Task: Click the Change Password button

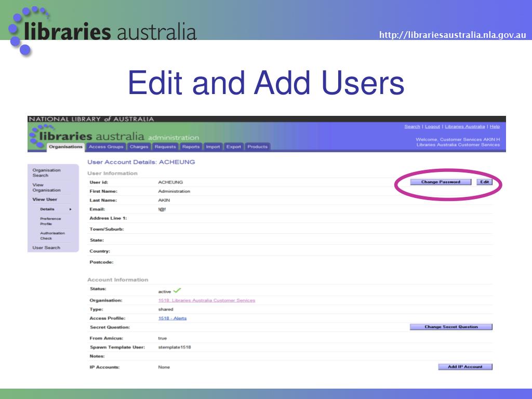Action: tap(441, 182)
